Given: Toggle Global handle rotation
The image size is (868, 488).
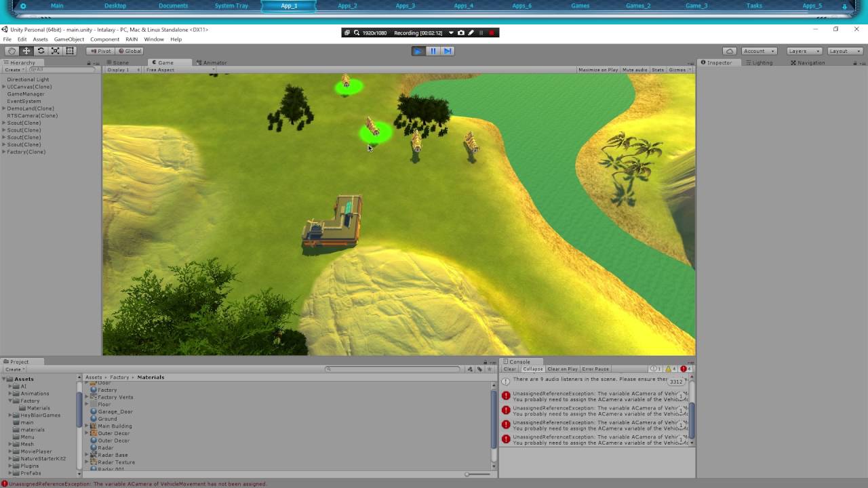Looking at the screenshot, I should (x=130, y=51).
